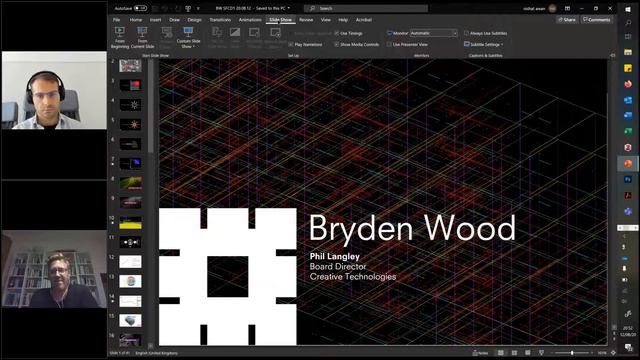This screenshot has width=640, height=360.
Task: Switch to the Home tab
Action: point(136,20)
